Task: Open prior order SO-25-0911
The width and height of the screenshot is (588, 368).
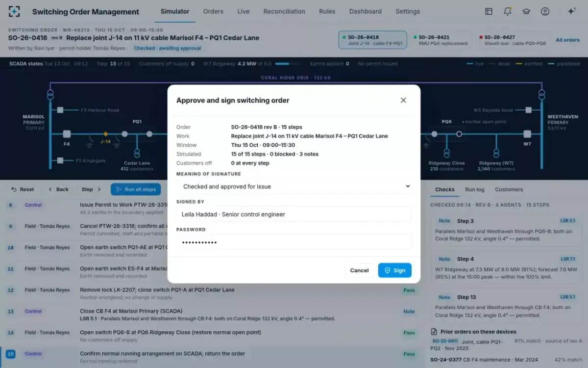Action: tap(445, 341)
